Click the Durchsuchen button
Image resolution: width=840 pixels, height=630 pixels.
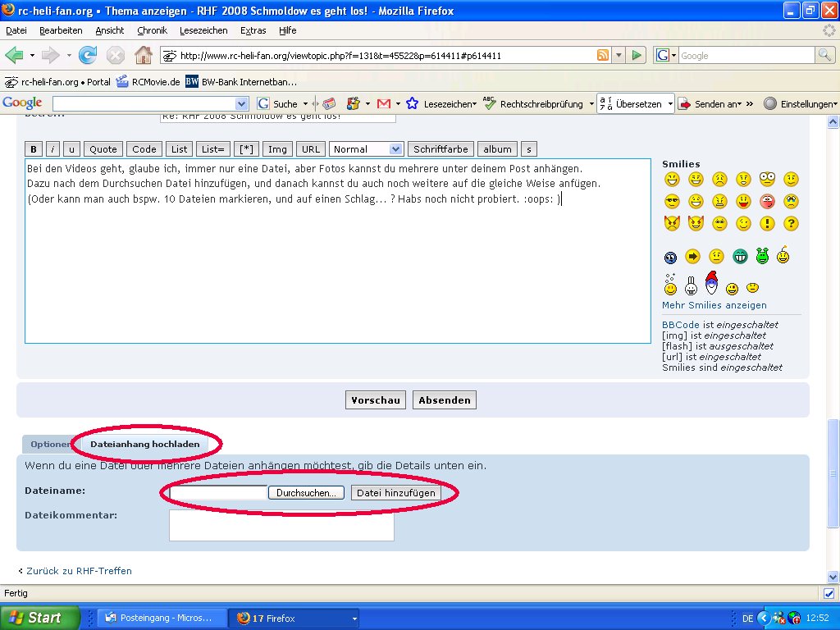[x=307, y=493]
